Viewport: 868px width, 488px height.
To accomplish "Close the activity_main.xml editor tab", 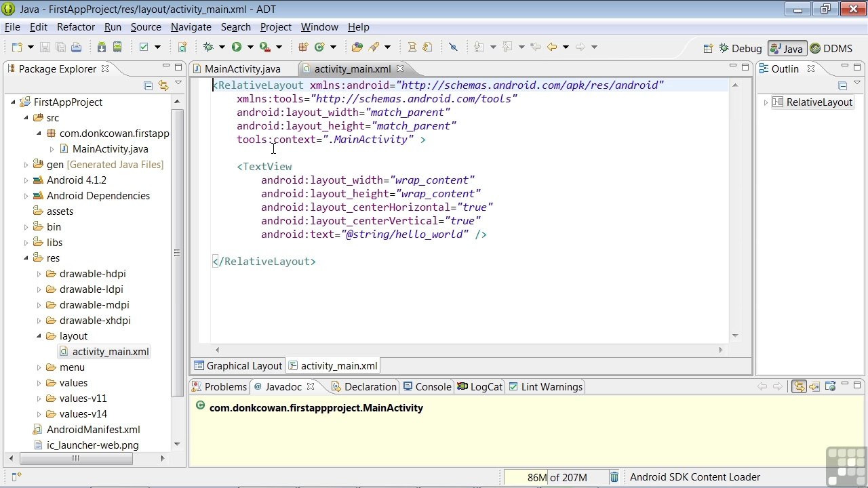I will (399, 68).
